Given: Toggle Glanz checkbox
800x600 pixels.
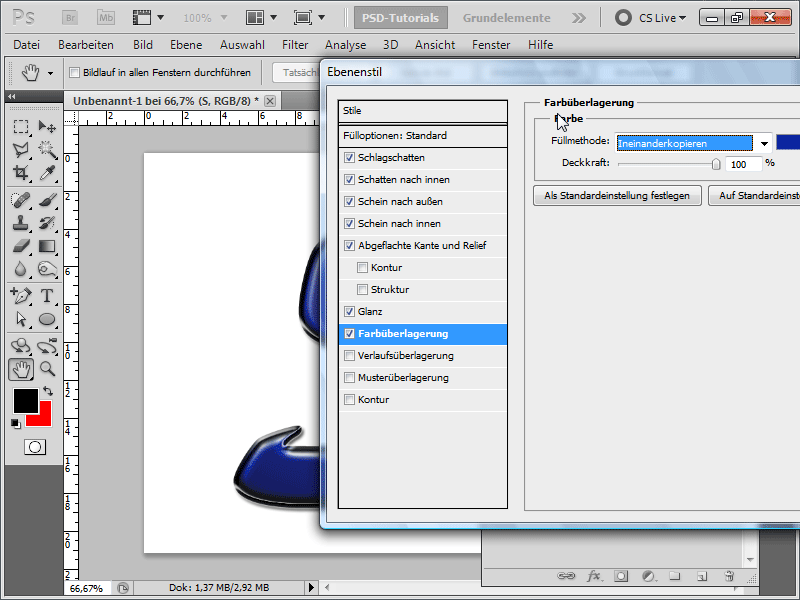Looking at the screenshot, I should click(349, 311).
